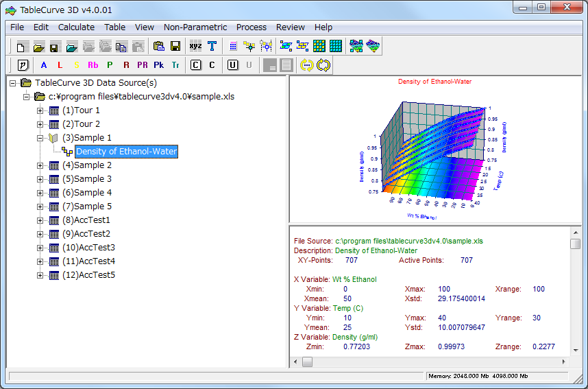This screenshot has height=389, width=588.
Task: Open the Calculate menu
Action: [x=76, y=27]
